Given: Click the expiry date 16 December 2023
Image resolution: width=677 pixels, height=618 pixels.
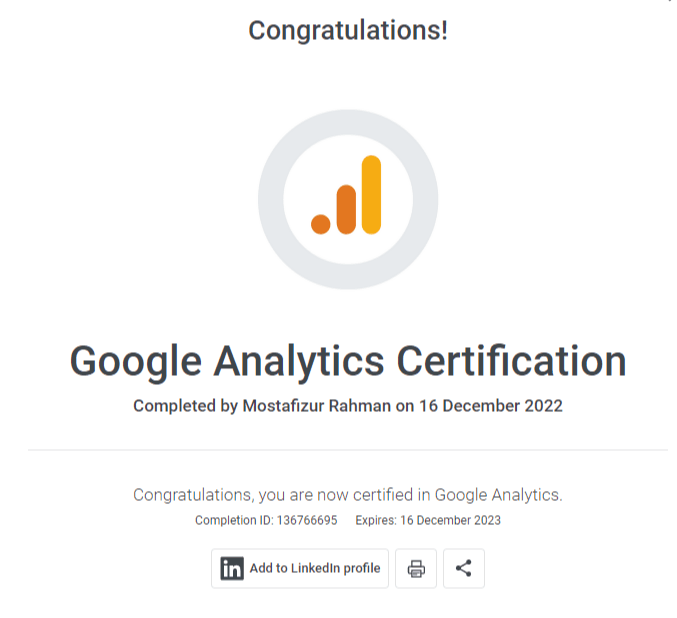Looking at the screenshot, I should 450,520.
